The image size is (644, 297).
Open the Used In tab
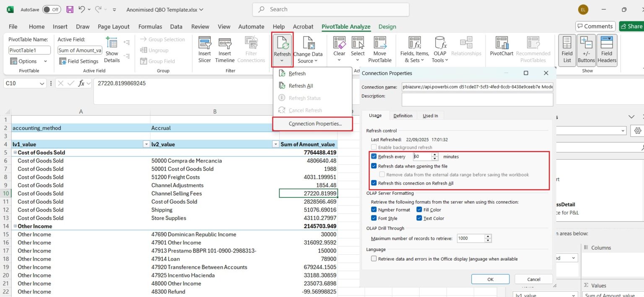[x=430, y=116]
